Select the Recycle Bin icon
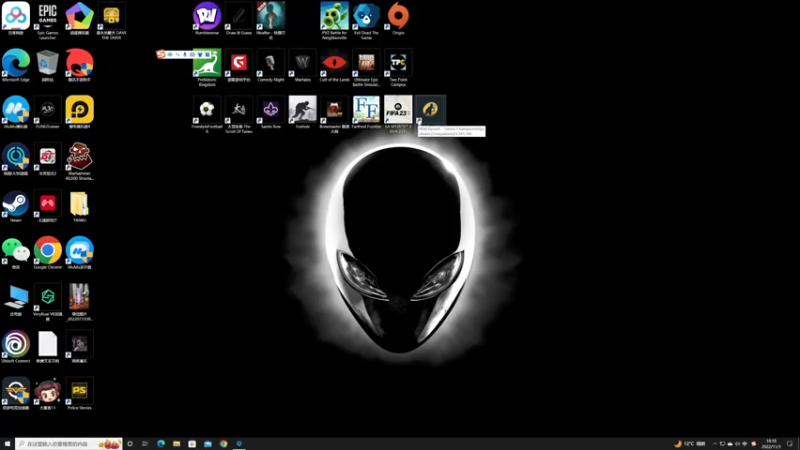800x450 pixels. (47, 65)
